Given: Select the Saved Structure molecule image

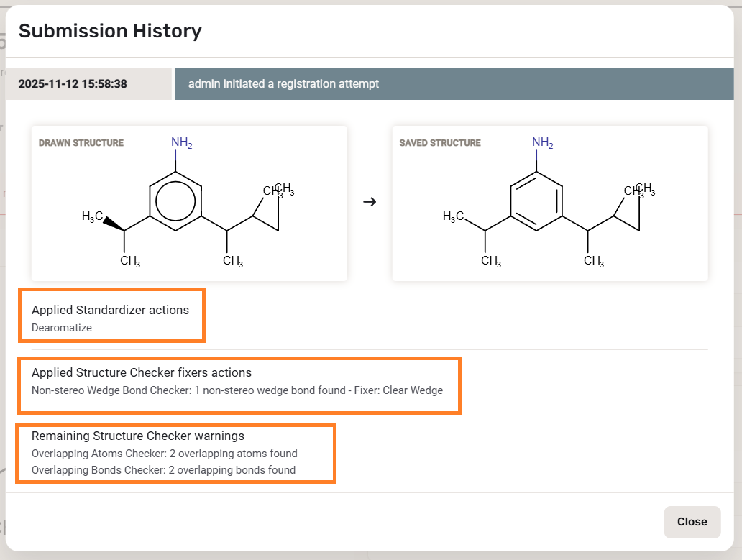Looking at the screenshot, I should 550,203.
